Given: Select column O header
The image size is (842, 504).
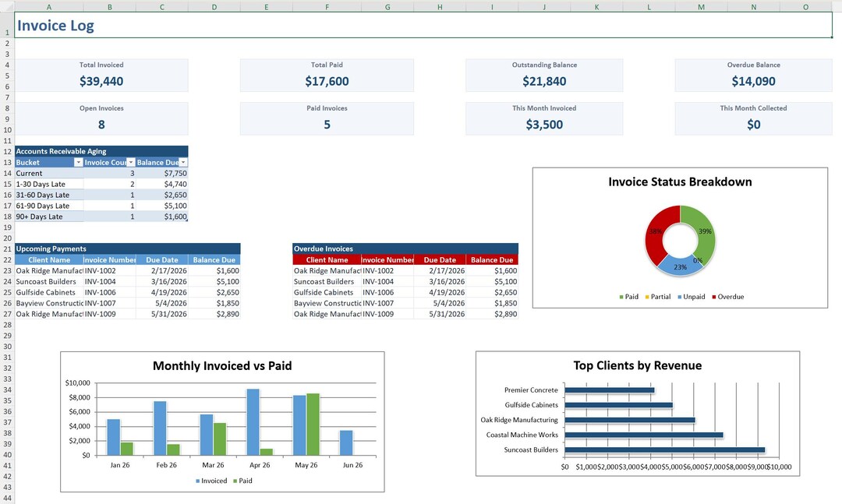Looking at the screenshot, I should pyautogui.click(x=805, y=7).
